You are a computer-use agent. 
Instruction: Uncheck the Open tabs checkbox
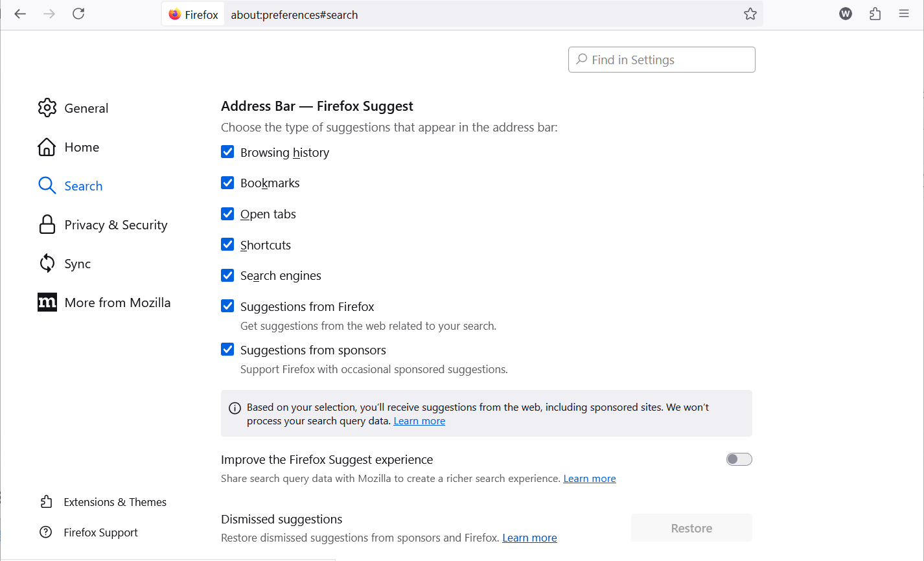pos(227,213)
